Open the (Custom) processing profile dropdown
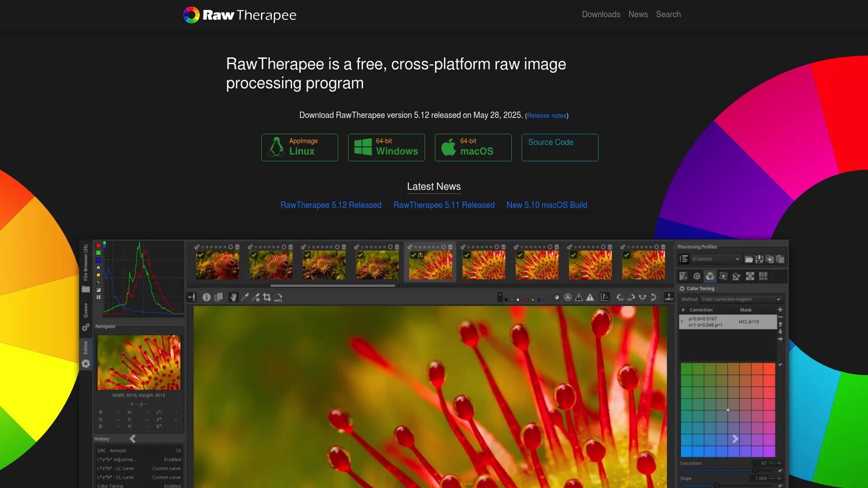This screenshot has width=868, height=488. point(716,259)
